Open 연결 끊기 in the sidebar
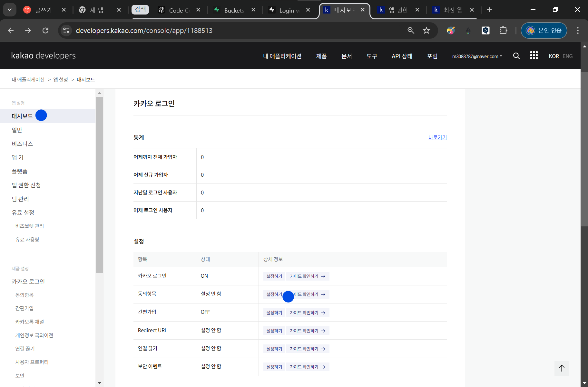This screenshot has width=588, height=387. point(25,349)
